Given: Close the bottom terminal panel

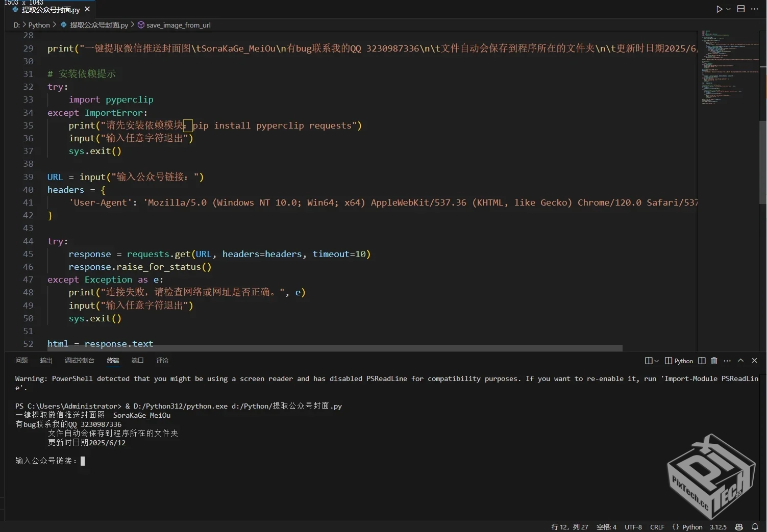Looking at the screenshot, I should tap(754, 361).
